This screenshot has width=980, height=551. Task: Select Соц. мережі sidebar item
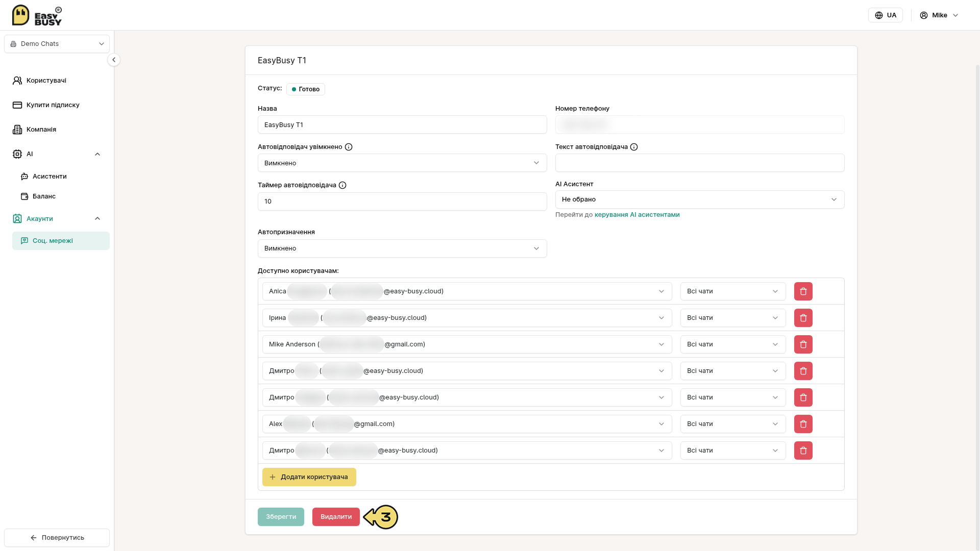pyautogui.click(x=61, y=241)
